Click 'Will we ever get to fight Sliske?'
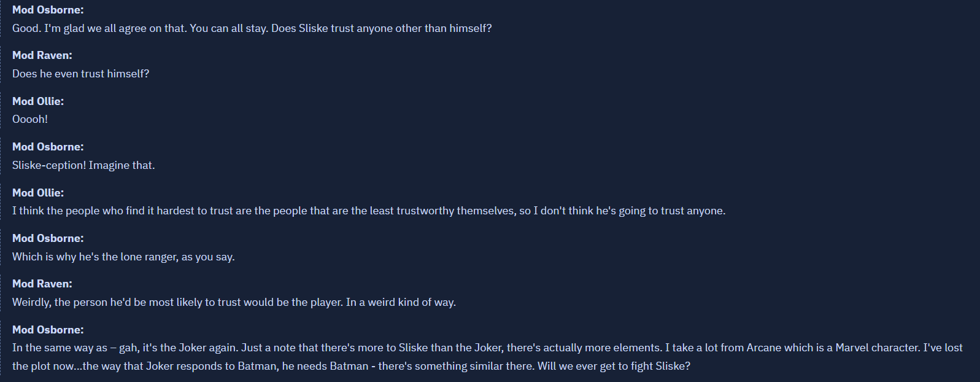This screenshot has width=980, height=382. pyautogui.click(x=614, y=366)
